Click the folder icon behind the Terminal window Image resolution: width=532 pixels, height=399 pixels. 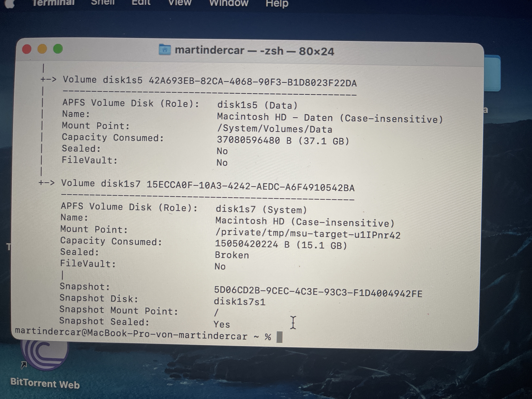click(x=492, y=73)
